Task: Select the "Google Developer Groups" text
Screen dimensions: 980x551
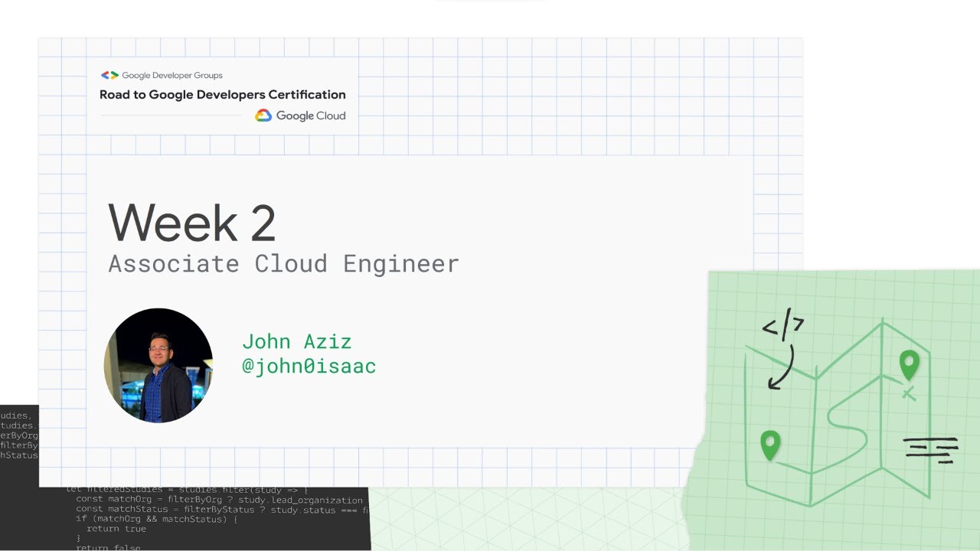Action: (172, 76)
